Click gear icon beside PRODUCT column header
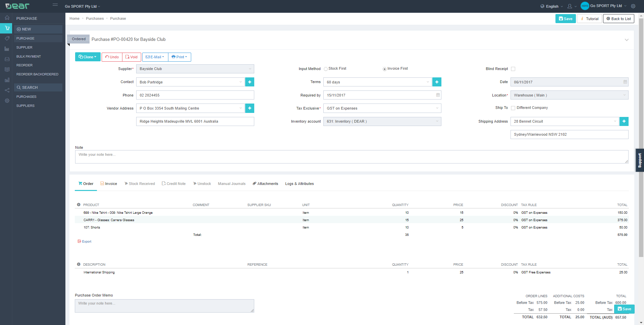The width and height of the screenshot is (644, 325). [x=78, y=205]
